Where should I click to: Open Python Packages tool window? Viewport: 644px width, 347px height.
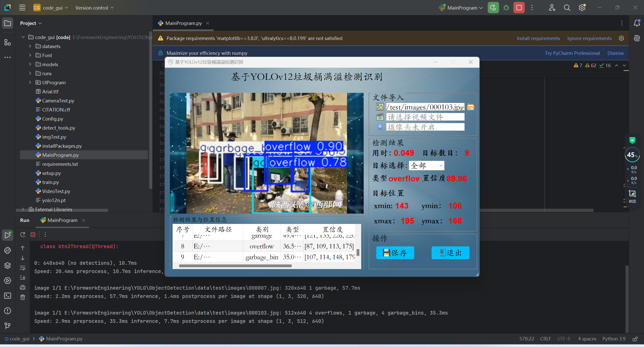coord(8,265)
